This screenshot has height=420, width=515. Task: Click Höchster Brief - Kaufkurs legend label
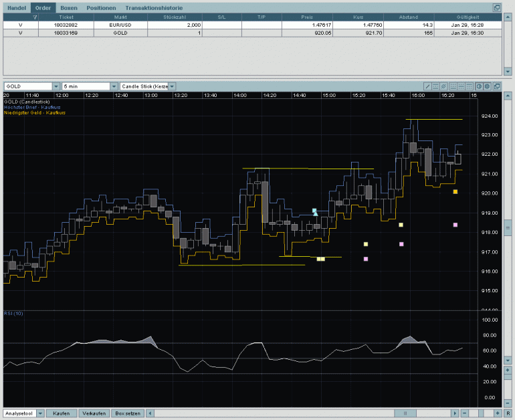[32, 108]
